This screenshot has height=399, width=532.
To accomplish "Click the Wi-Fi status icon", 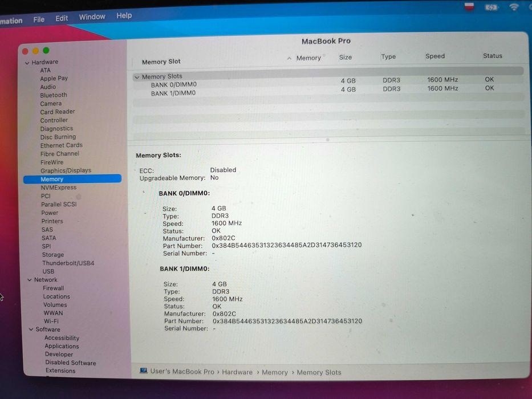I will point(514,7).
